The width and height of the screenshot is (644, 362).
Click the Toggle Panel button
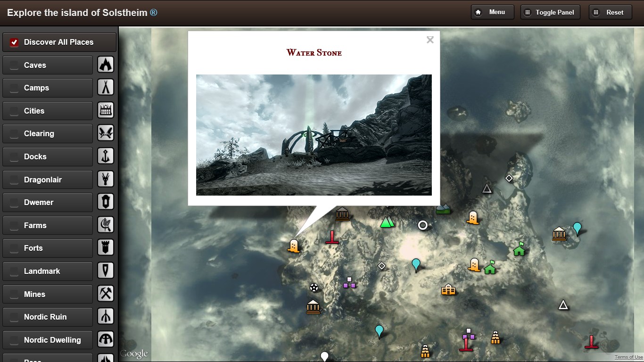click(550, 12)
